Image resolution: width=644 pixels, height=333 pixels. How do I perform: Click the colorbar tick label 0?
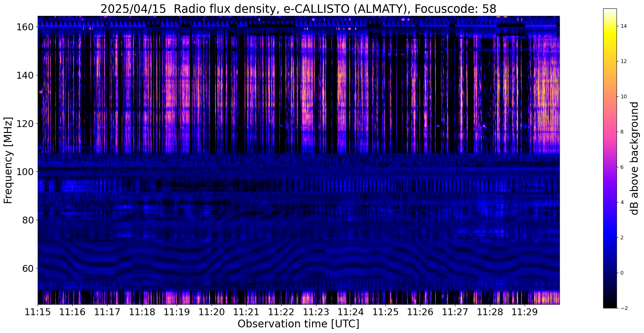(622, 273)
